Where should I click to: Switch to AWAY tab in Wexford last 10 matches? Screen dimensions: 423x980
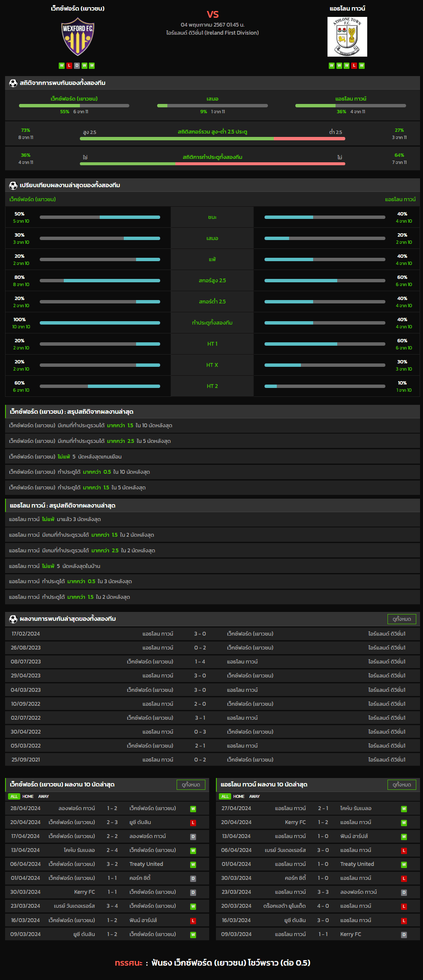click(x=44, y=796)
